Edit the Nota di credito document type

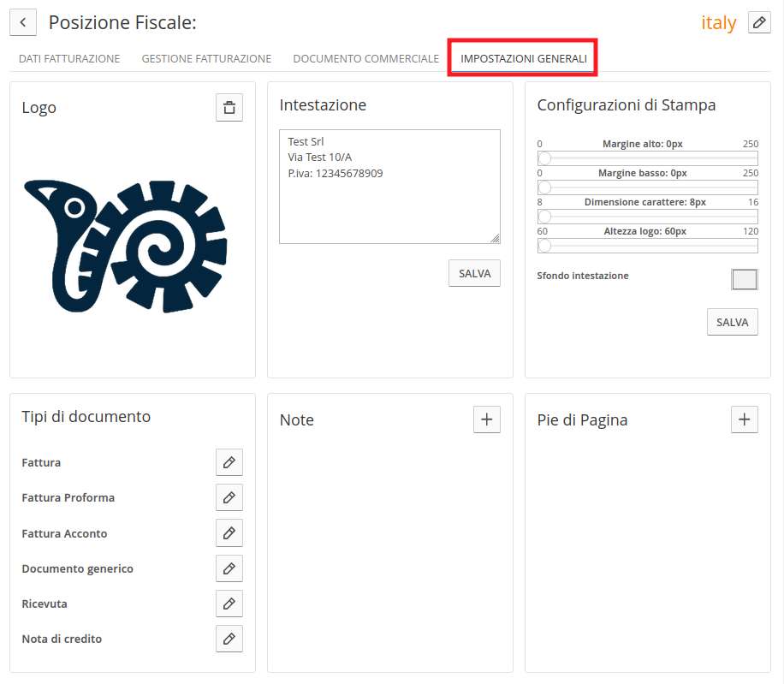click(x=229, y=639)
